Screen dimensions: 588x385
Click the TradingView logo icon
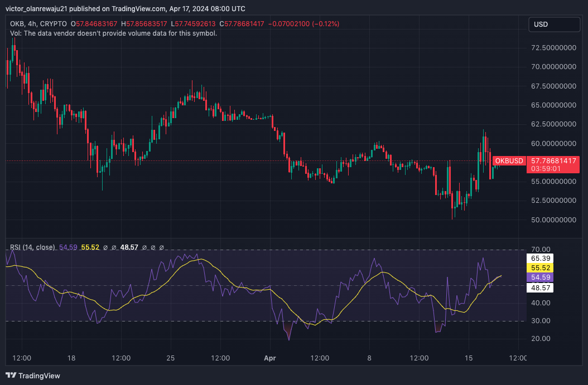coord(11,376)
